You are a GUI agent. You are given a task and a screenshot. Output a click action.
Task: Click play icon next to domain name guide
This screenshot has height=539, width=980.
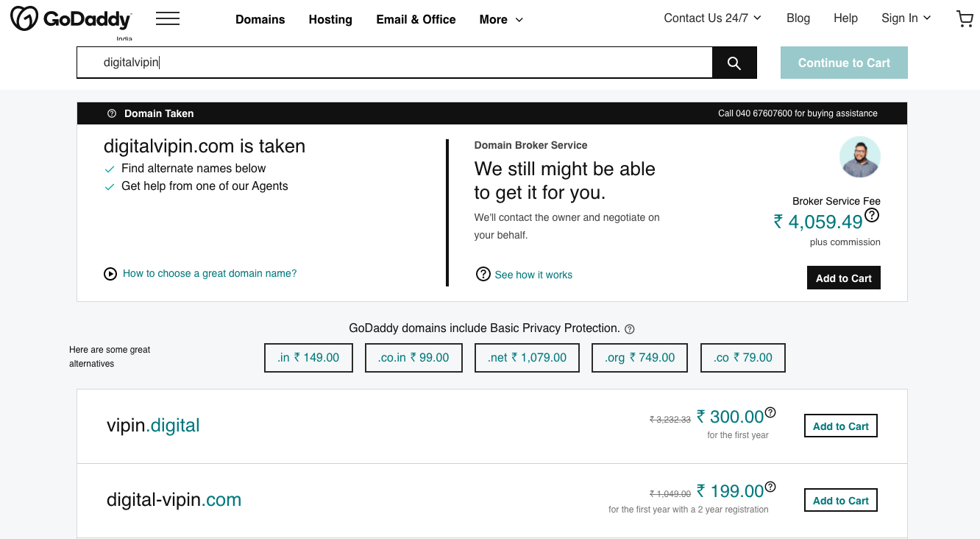tap(110, 274)
